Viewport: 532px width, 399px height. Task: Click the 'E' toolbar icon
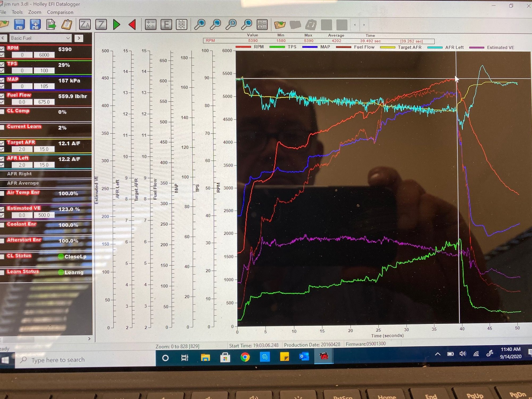166,24
